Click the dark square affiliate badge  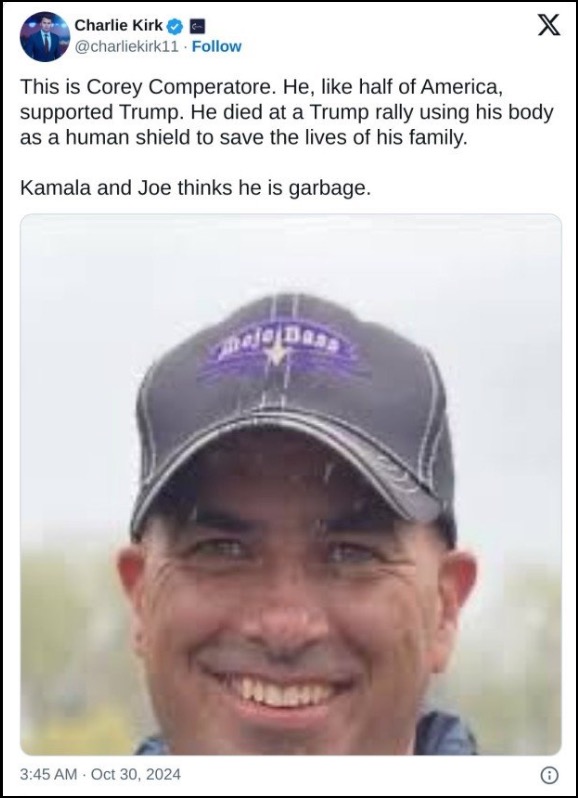(197, 26)
